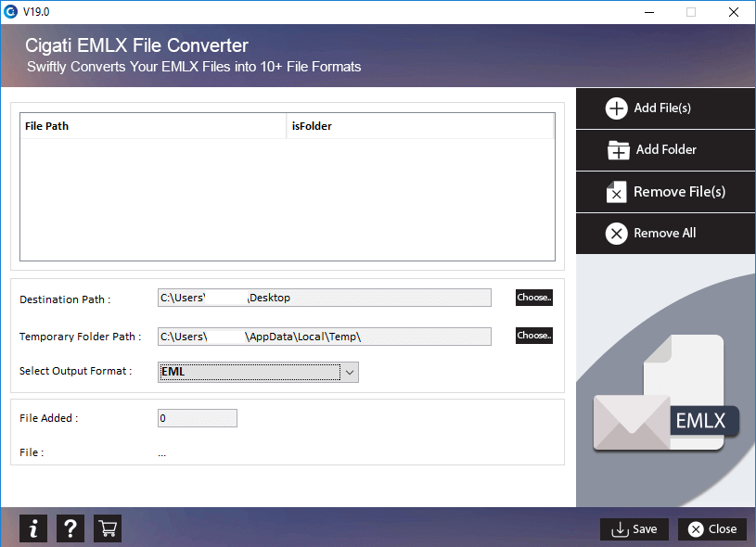Click the shopping cart buy icon
Viewport: 756px width, 547px height.
coord(108,528)
